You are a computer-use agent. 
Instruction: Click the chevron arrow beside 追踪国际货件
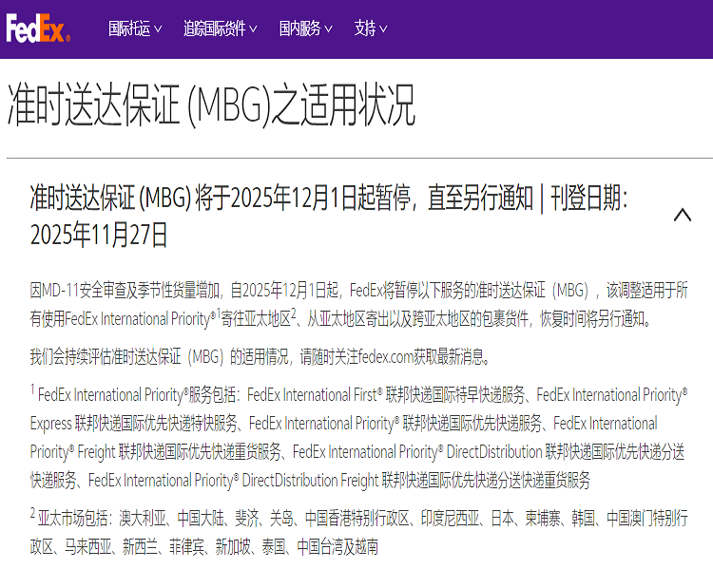[253, 29]
